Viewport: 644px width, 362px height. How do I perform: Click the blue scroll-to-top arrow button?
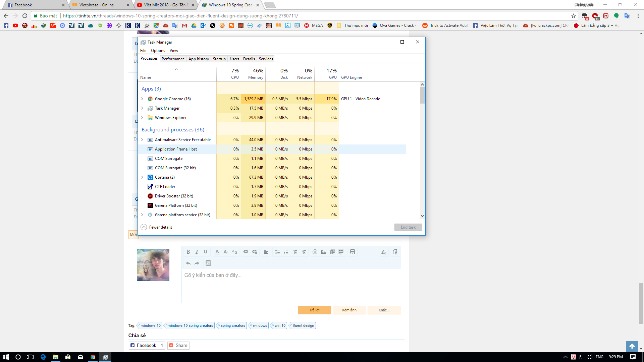coord(632,346)
